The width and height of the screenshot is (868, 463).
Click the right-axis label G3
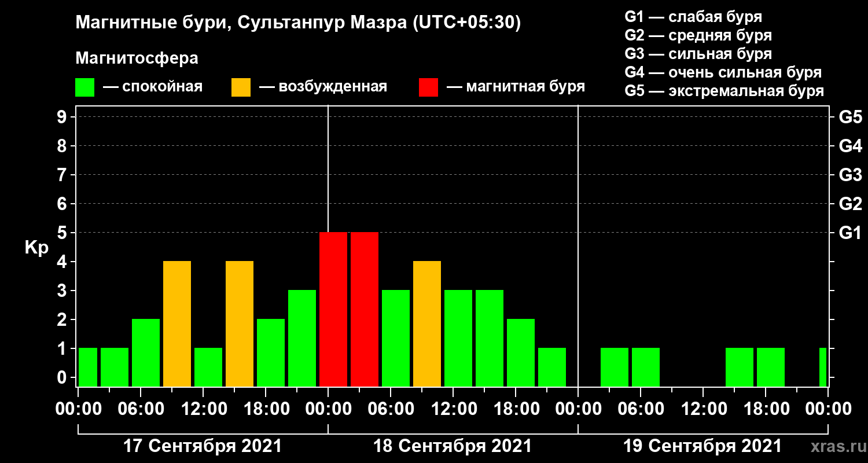[850, 175]
